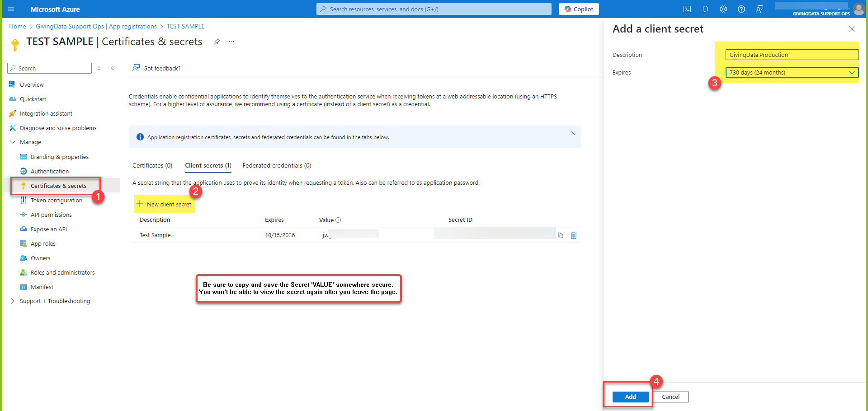
Task: Open the portal hamburger menu
Action: [10, 9]
